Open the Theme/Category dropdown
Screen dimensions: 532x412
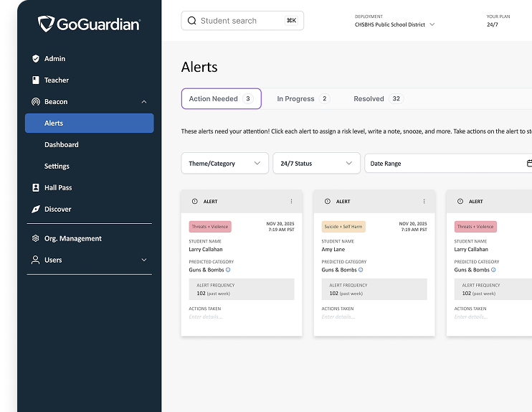[225, 164]
